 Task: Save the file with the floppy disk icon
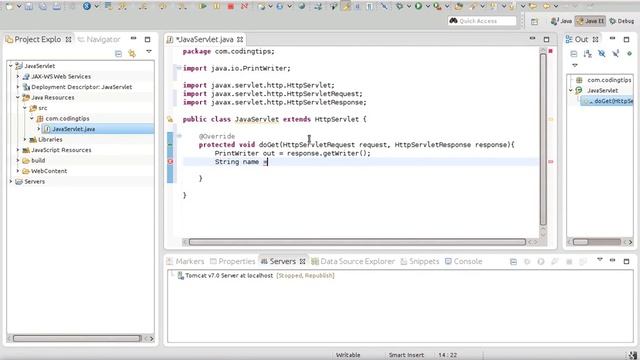pyautogui.click(x=29, y=6)
